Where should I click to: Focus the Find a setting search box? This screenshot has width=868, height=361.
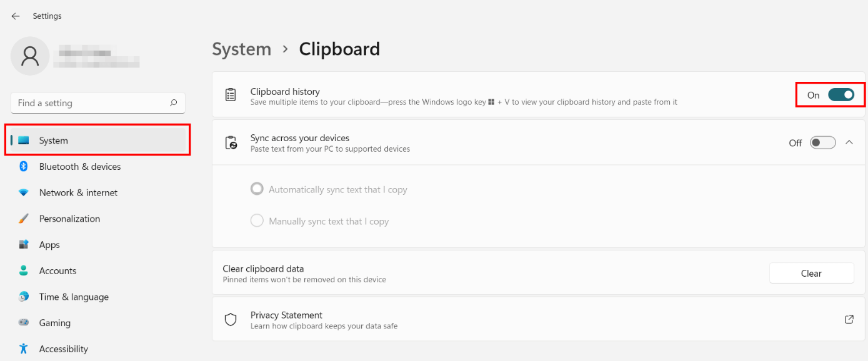[91, 103]
